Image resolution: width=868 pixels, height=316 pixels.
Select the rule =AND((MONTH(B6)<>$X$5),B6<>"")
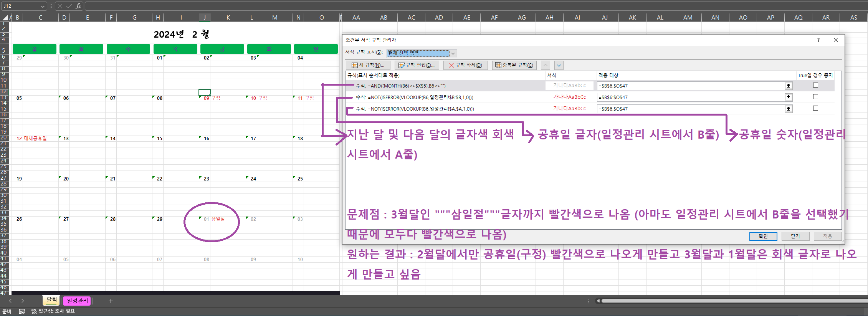point(401,86)
